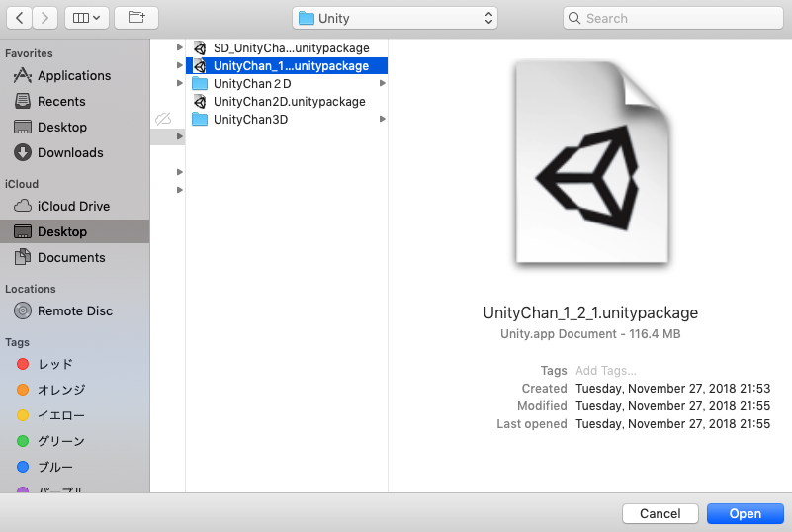This screenshot has height=532, width=792.
Task: Click Remote Disc under Locations
Action: [x=75, y=310]
